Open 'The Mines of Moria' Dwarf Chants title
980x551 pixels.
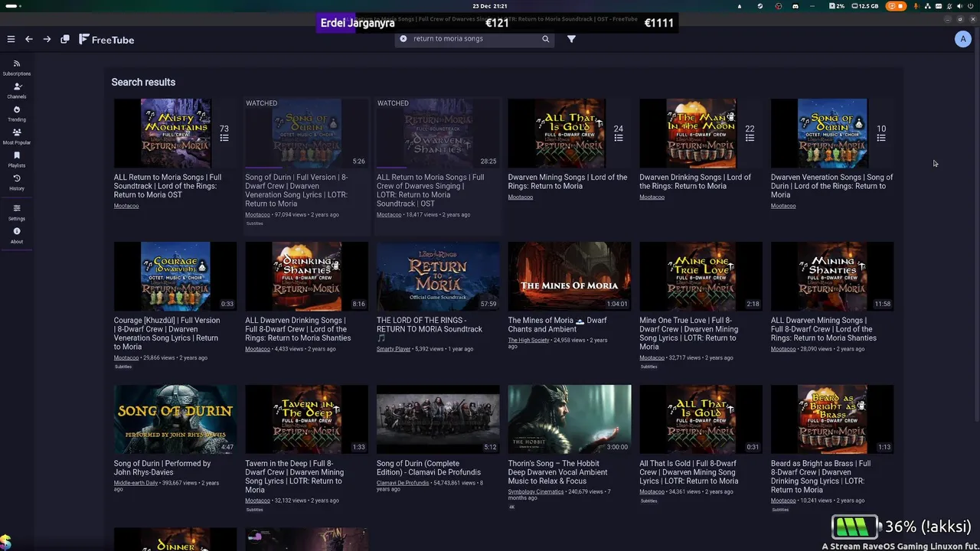[x=557, y=324]
